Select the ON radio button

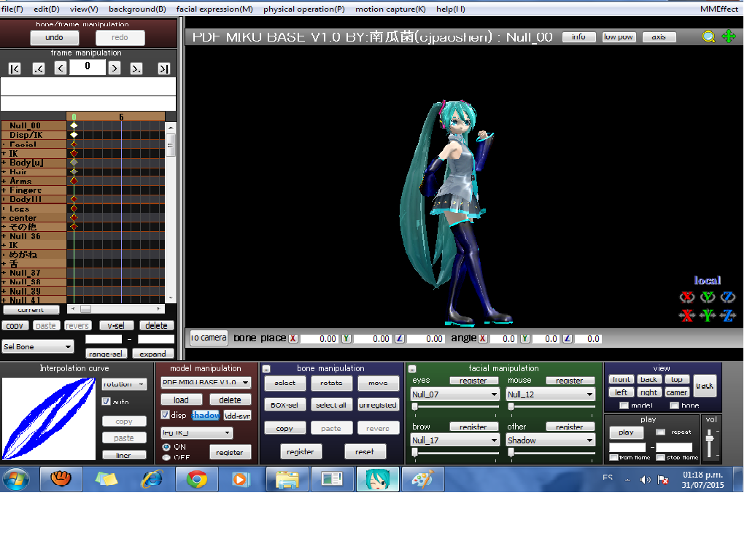166,447
